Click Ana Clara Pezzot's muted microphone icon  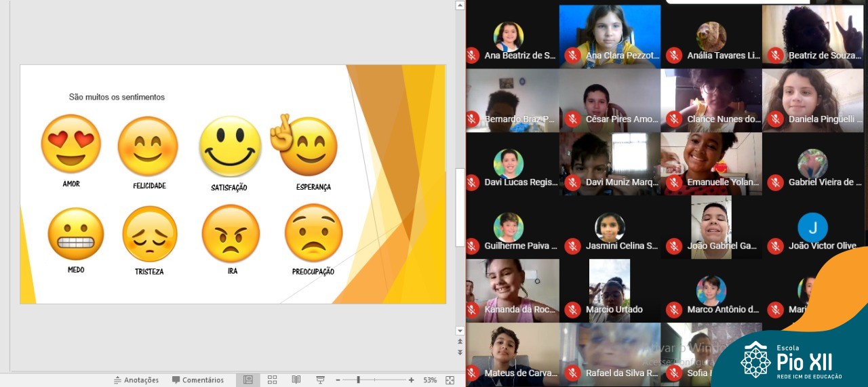coord(572,55)
